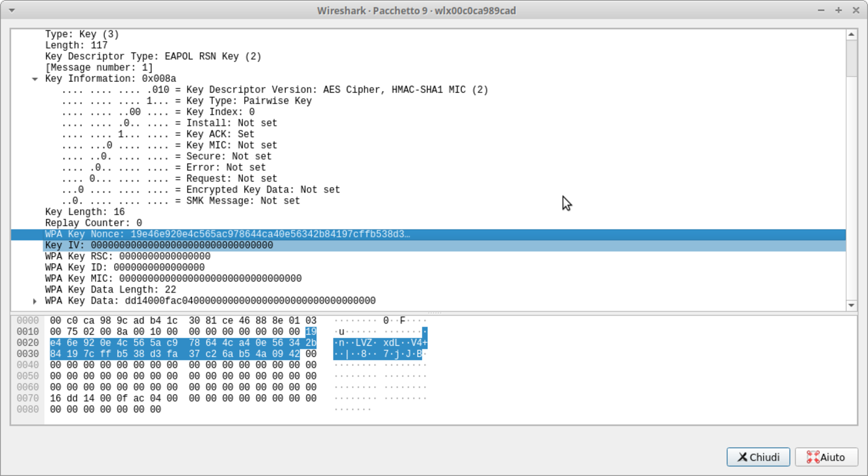
Task: Expand the WPA Key Data field
Action: coord(35,301)
